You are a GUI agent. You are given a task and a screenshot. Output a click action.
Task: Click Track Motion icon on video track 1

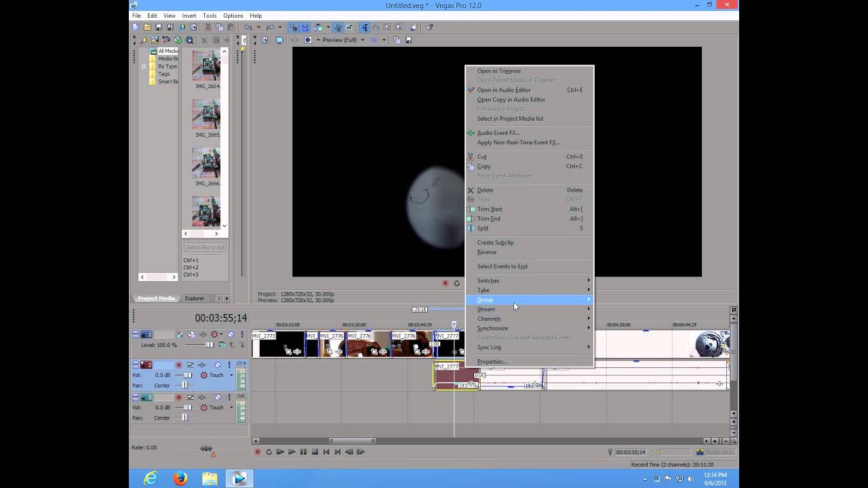(x=192, y=334)
